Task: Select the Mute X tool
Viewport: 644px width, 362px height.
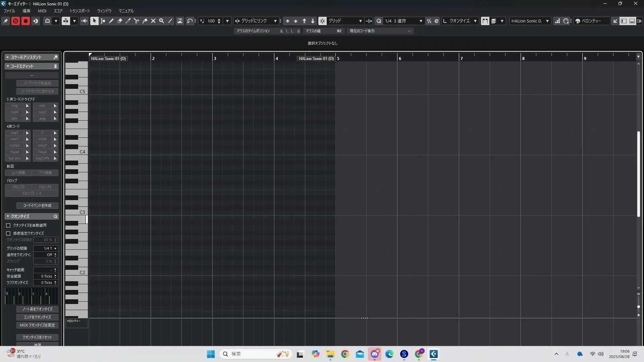Action: coord(153,21)
